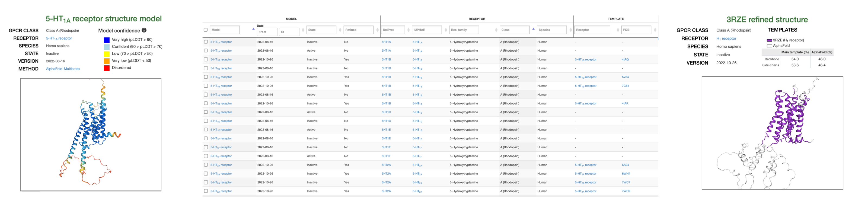This screenshot has height=217, width=868.
Task: Sort table by IUPHAR column arrows
Action: click(445, 30)
